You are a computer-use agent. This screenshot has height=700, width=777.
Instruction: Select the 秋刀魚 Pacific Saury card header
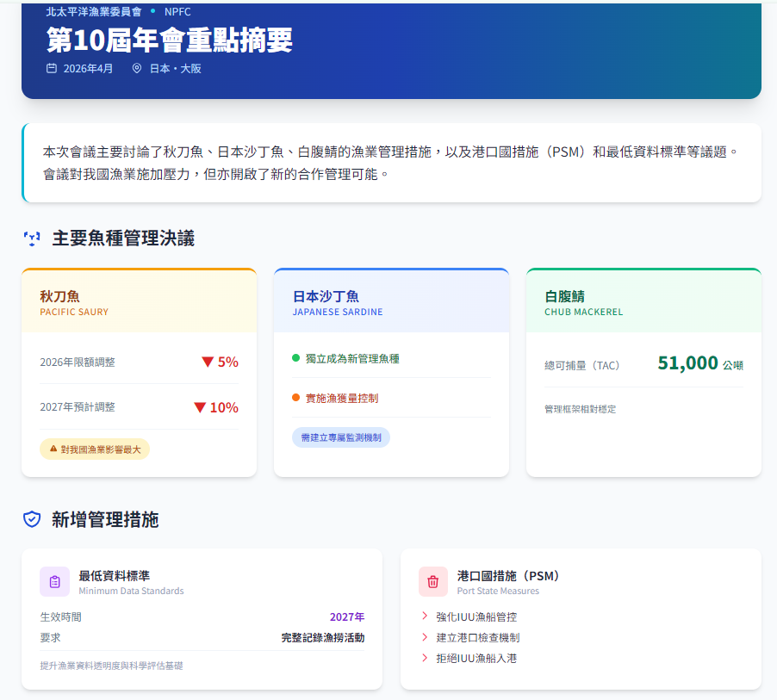click(140, 301)
